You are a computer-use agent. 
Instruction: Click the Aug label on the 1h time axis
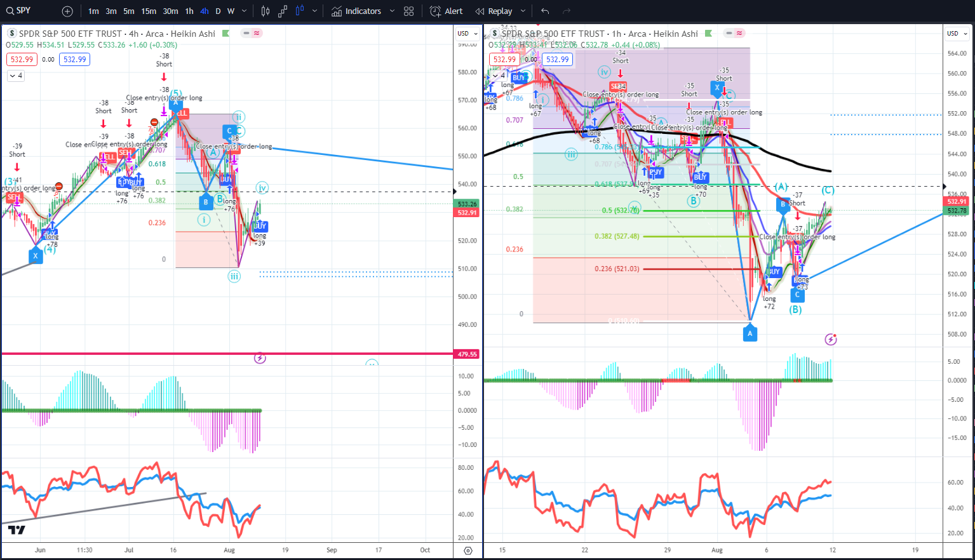coord(717,550)
